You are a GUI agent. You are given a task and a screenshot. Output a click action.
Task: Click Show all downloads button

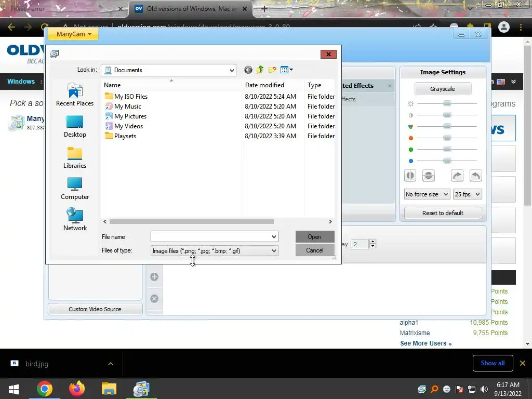tap(493, 363)
